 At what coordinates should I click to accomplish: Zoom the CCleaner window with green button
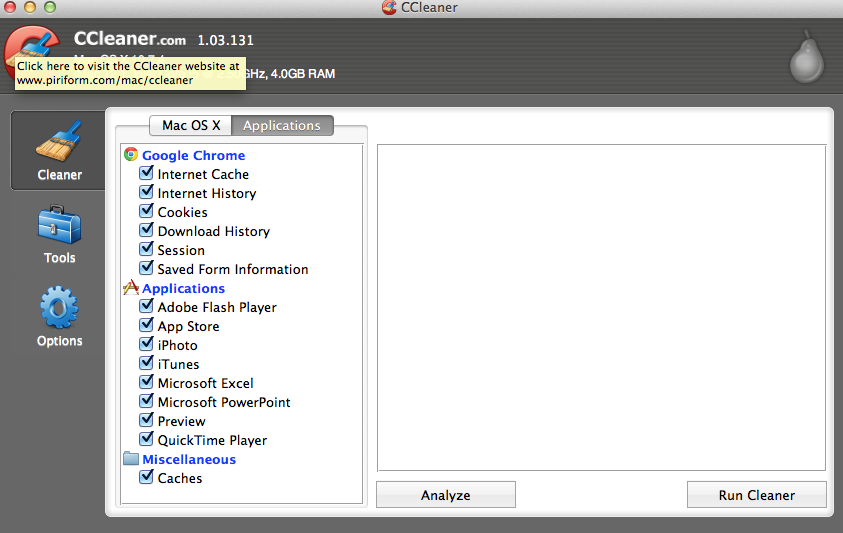pos(50,7)
